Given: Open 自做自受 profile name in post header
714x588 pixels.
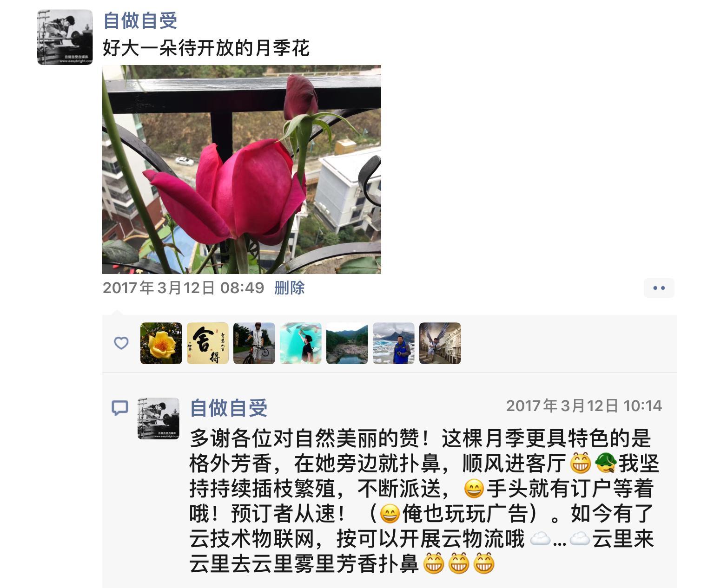Looking at the screenshot, I should point(140,20).
